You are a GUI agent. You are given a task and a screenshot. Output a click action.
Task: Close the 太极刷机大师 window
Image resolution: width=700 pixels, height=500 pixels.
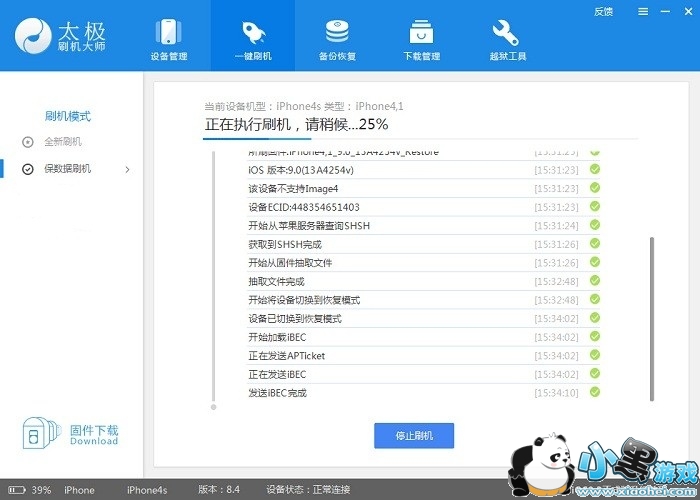(688, 12)
